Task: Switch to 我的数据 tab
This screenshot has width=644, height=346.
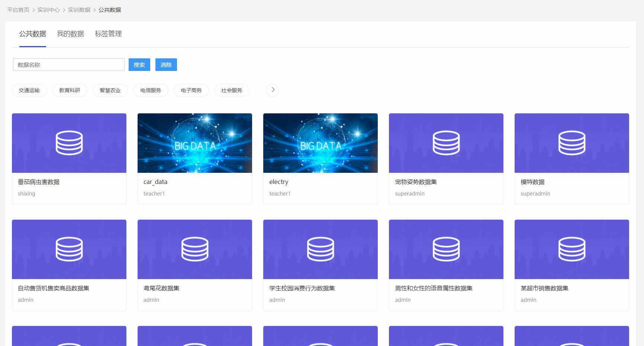Action: 70,34
